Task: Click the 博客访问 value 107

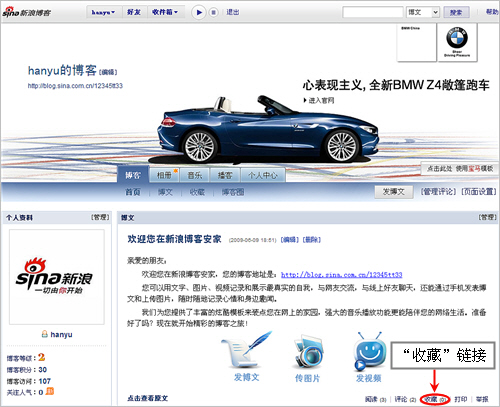Action: pos(44,381)
